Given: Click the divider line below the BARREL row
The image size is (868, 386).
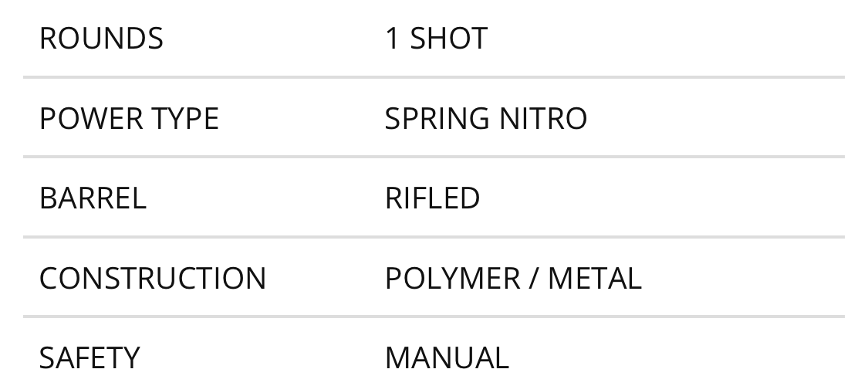Looking at the screenshot, I should [434, 237].
